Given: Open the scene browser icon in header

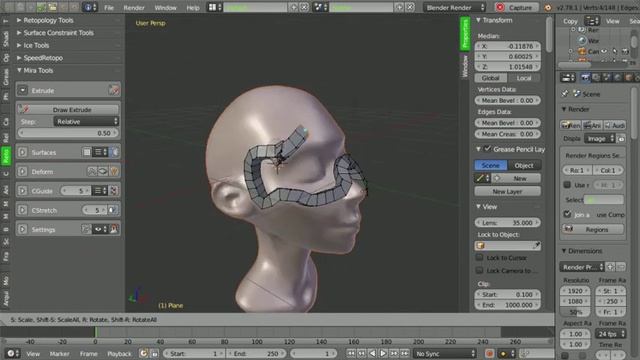Looking at the screenshot, I should (321, 7).
